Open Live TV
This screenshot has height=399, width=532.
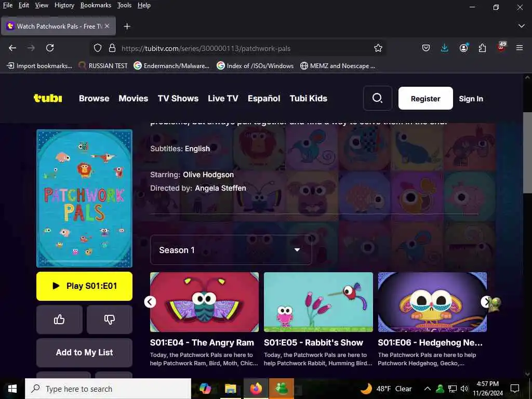click(223, 98)
